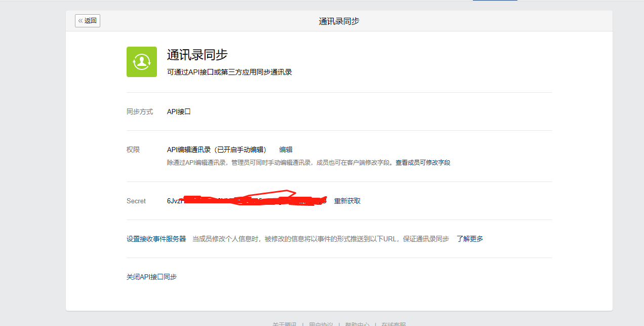The width and height of the screenshot is (644, 326).
Task: Open the 了解更多 link
Action: 470,239
